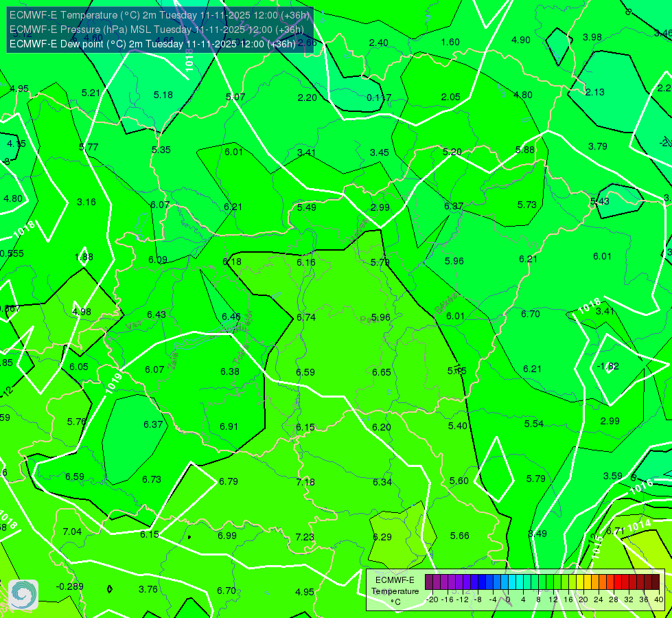This screenshot has height=618, width=672.
Task: Click the 5.20 dew point value
Action: pos(452,152)
